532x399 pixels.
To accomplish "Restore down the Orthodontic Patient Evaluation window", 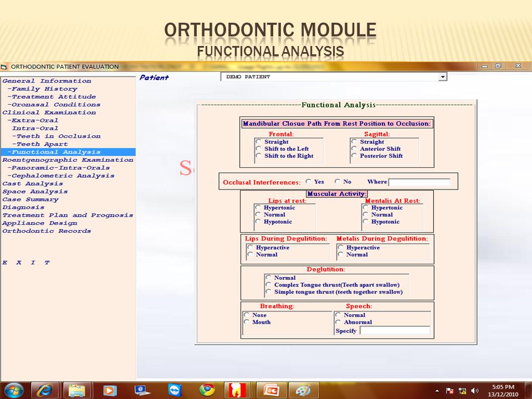I will pos(498,66).
